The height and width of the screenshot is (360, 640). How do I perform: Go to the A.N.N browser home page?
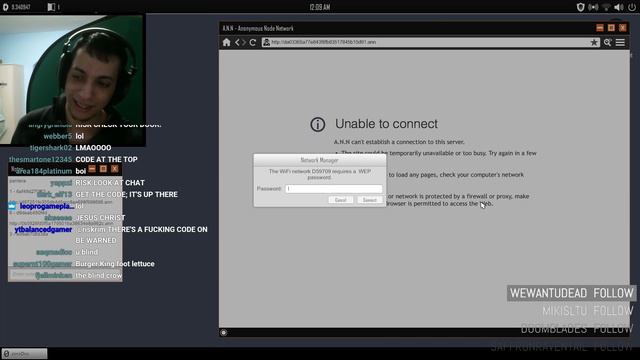tap(227, 42)
